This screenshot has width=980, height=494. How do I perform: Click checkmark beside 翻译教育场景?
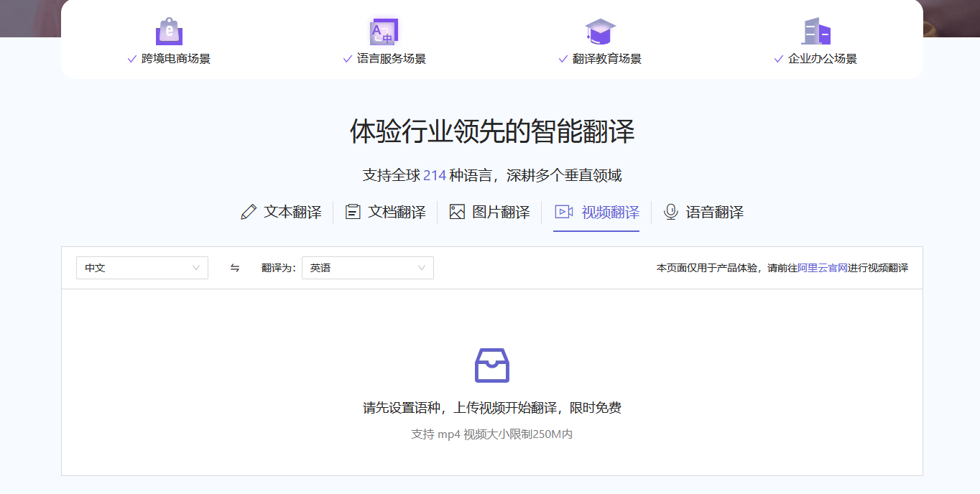coord(563,59)
